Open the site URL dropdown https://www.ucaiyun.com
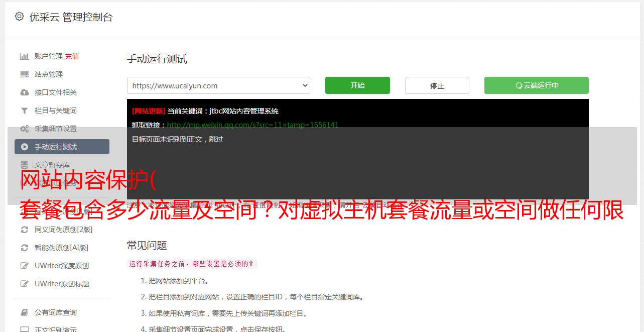This screenshot has height=332, width=644. click(218, 85)
